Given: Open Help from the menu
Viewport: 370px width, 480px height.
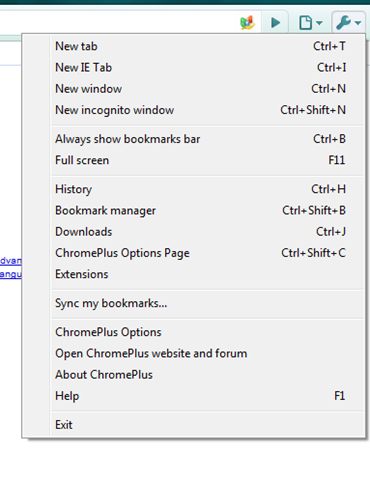Looking at the screenshot, I should click(207, 396).
